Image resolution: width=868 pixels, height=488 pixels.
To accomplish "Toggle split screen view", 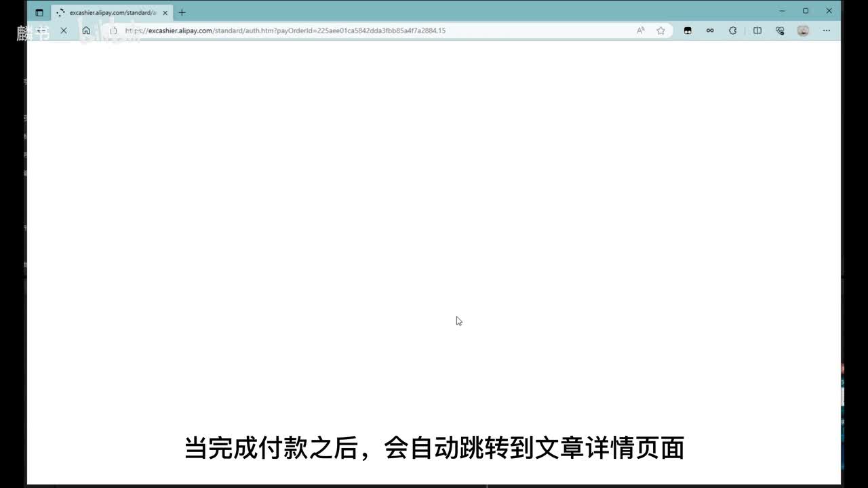I will click(x=757, y=30).
